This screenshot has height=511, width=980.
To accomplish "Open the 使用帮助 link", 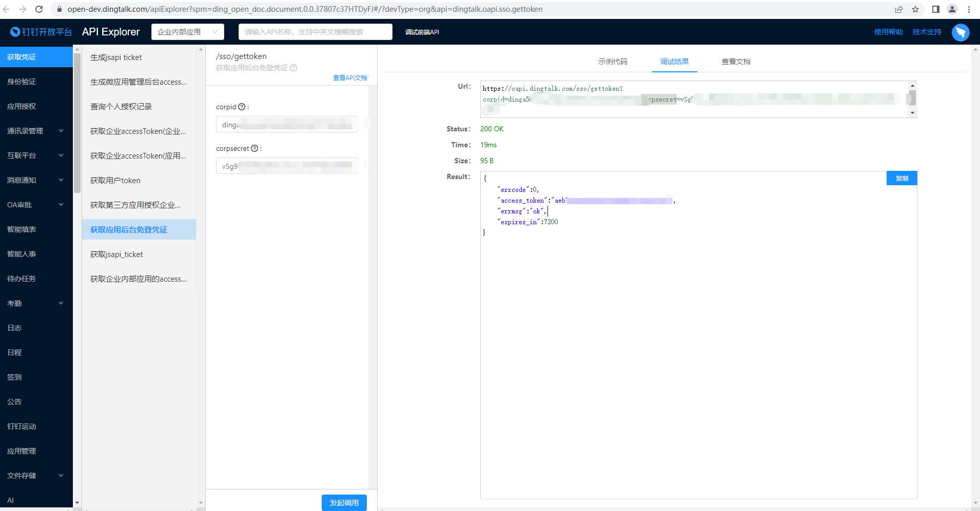I will coord(888,32).
